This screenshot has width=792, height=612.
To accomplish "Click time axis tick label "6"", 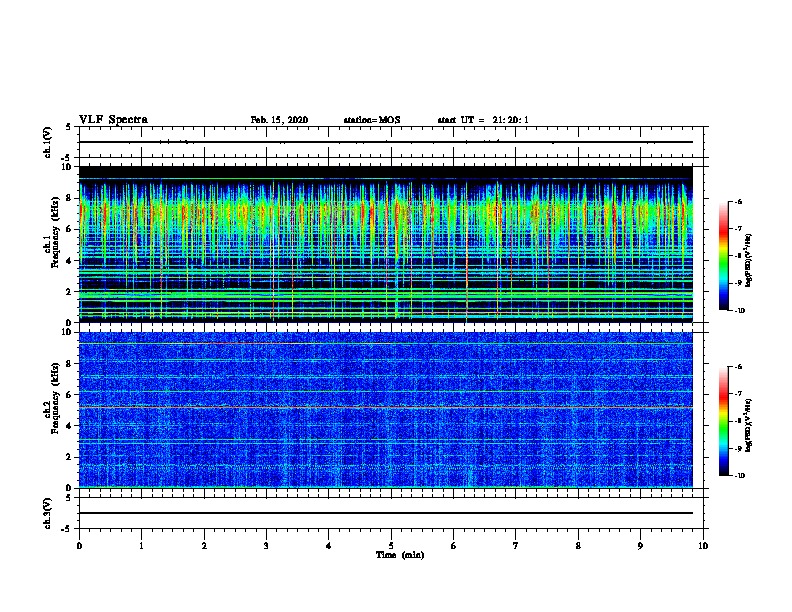I will coord(453,545).
